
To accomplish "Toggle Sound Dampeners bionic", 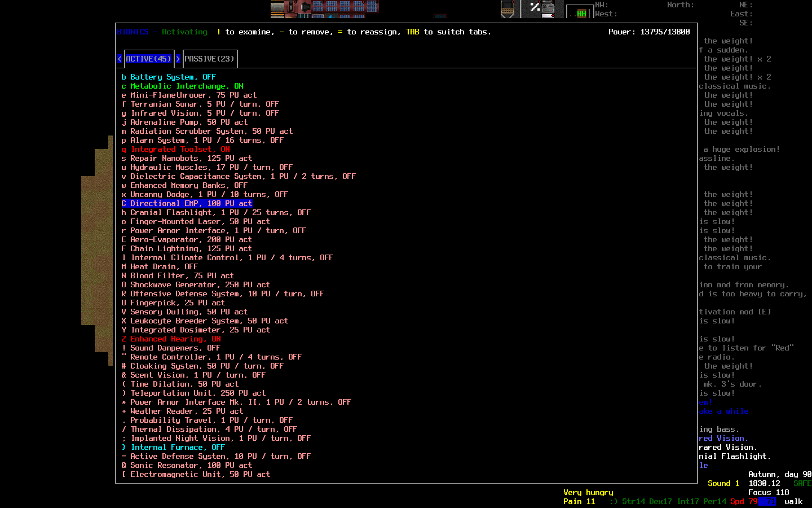I will click(x=171, y=348).
